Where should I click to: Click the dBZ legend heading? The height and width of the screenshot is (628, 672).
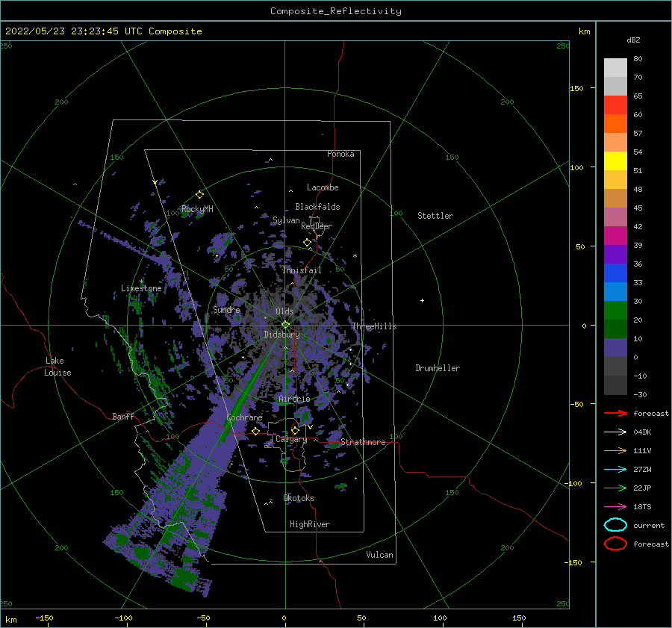(633, 40)
